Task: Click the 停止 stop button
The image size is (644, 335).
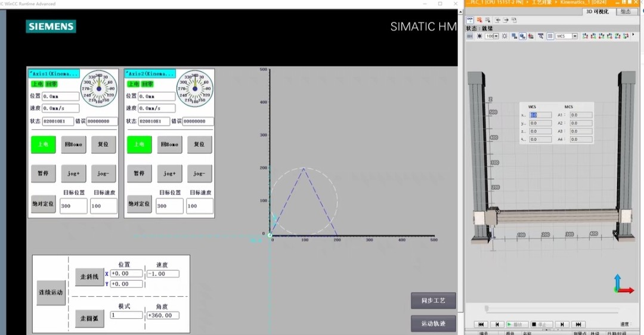Action: point(541,324)
